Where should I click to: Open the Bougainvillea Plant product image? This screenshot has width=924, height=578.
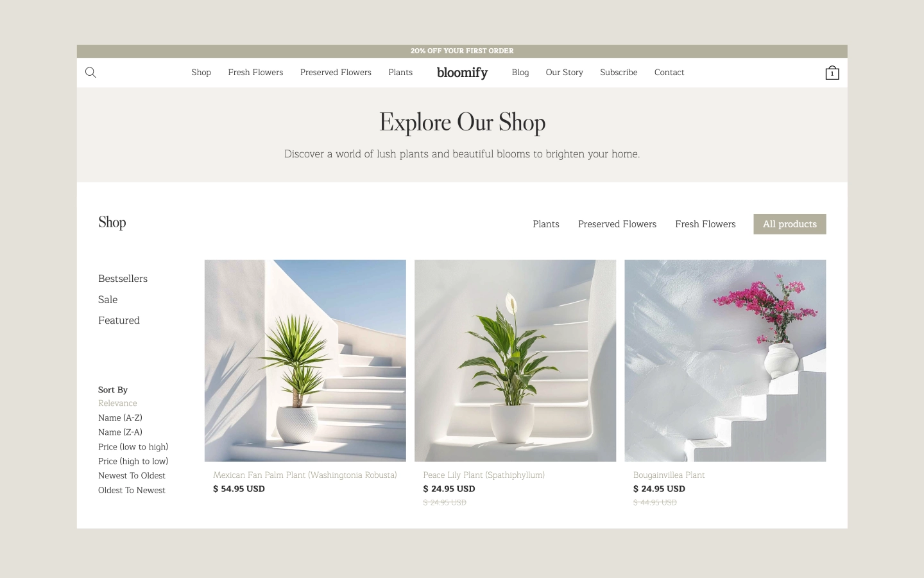[x=725, y=361]
